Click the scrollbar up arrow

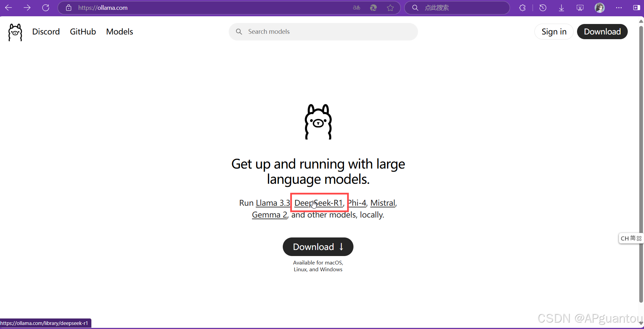click(641, 21)
